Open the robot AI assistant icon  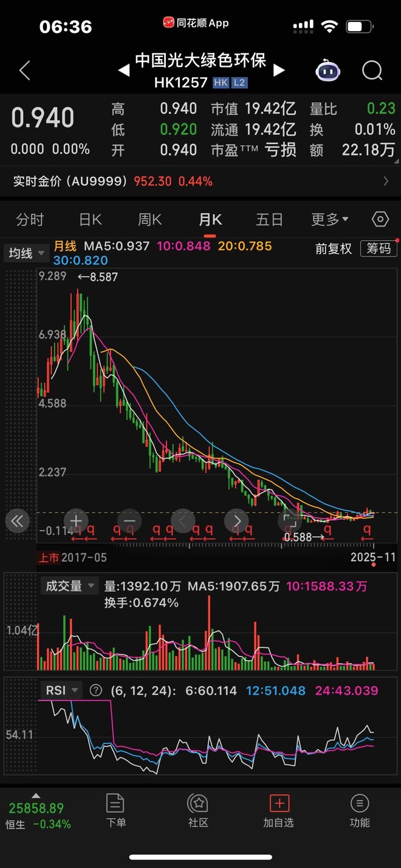tap(327, 71)
